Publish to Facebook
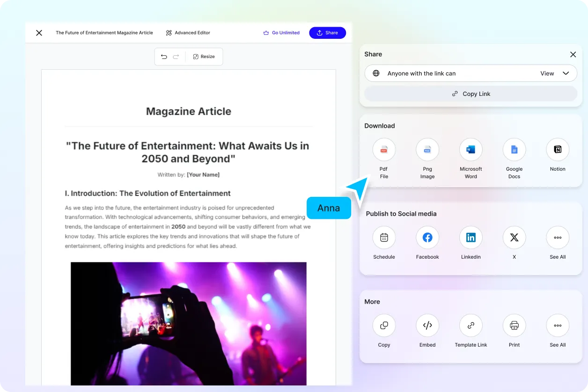This screenshot has width=588, height=392. [427, 238]
